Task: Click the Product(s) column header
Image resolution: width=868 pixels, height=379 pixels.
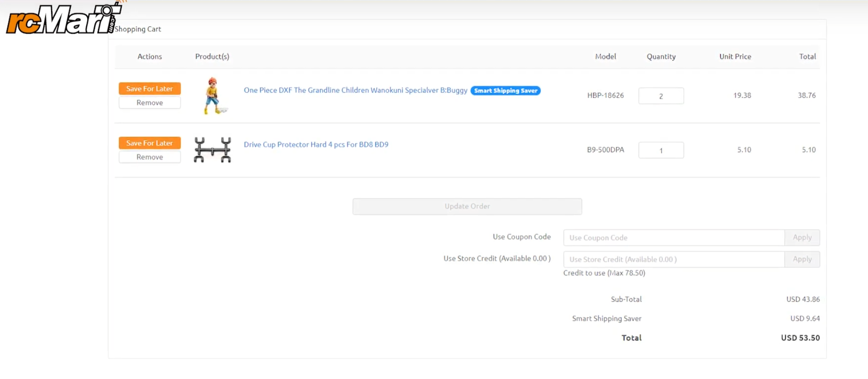Action: tap(212, 56)
